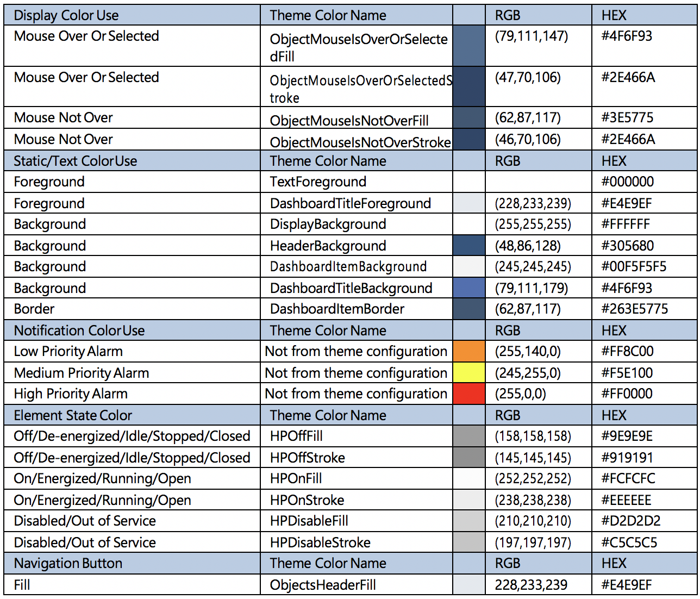
Task: Click the Navigation Button header cell
Action: tap(68, 563)
